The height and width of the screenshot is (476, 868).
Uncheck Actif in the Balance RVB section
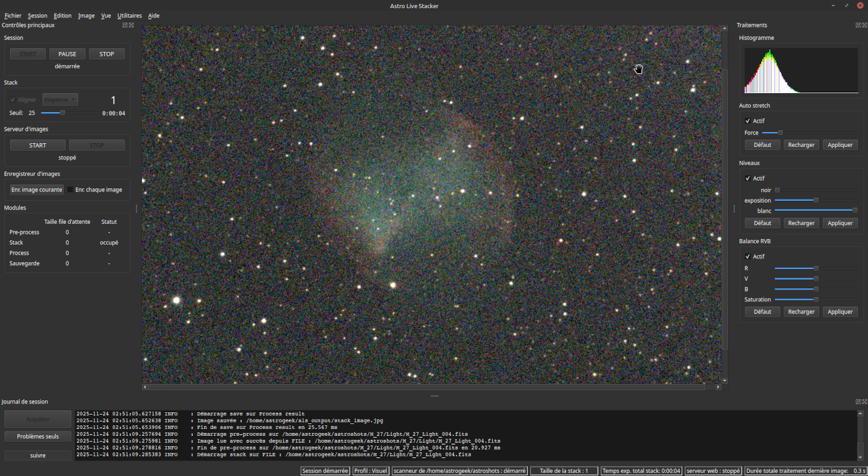pyautogui.click(x=748, y=256)
